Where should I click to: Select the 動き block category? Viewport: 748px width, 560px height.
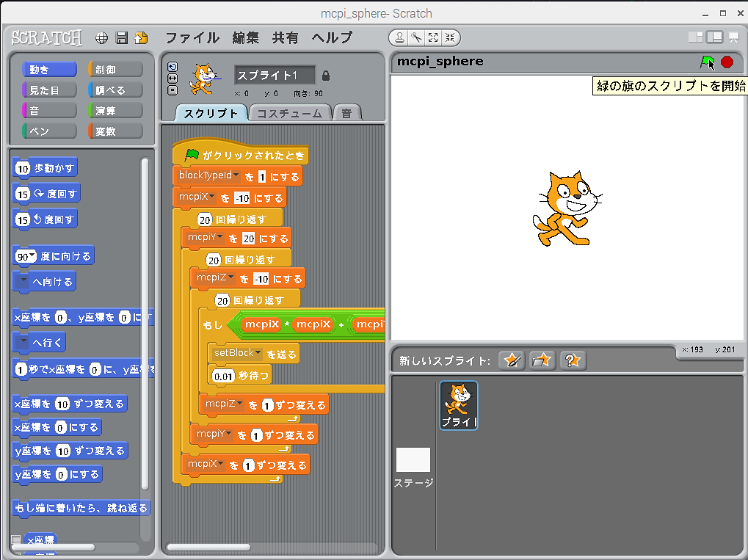pyautogui.click(x=49, y=70)
